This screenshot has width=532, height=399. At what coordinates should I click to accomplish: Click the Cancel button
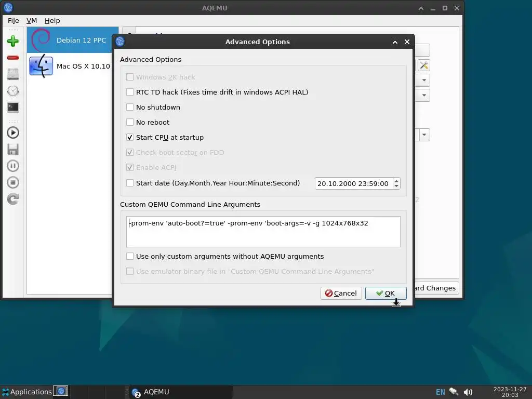click(x=341, y=293)
